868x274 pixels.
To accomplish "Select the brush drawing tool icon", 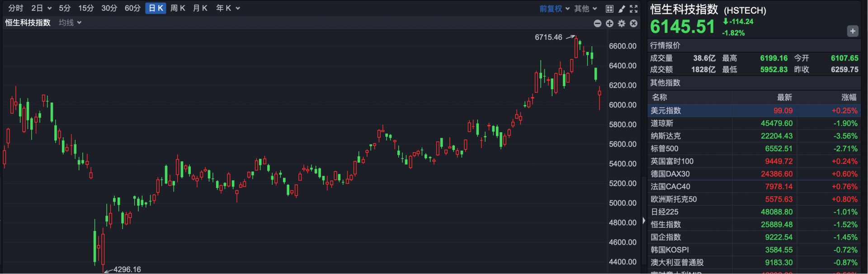I will (x=622, y=9).
